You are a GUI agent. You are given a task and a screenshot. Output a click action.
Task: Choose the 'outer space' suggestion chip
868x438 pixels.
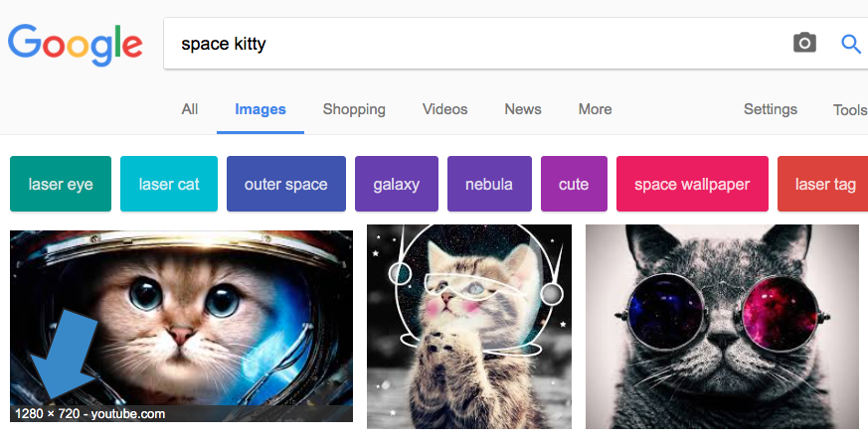[285, 184]
